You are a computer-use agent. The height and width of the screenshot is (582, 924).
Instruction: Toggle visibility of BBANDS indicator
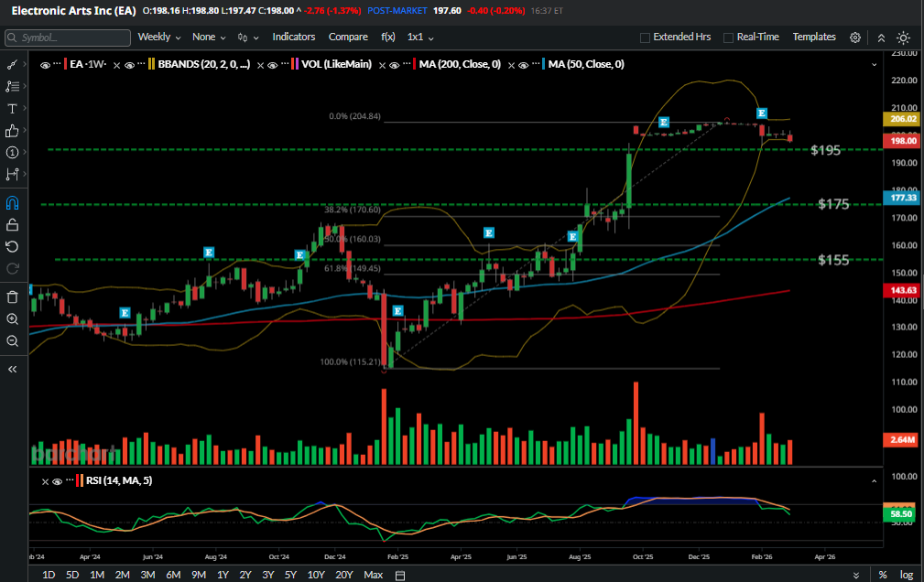pyautogui.click(x=129, y=65)
